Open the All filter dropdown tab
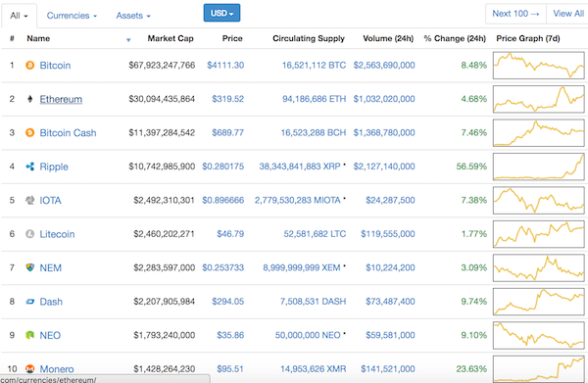588x383 pixels. (19, 16)
